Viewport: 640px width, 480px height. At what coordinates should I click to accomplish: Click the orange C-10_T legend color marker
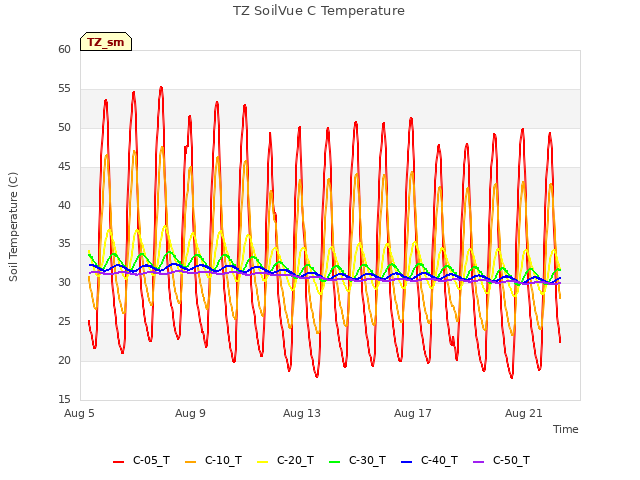point(190,462)
